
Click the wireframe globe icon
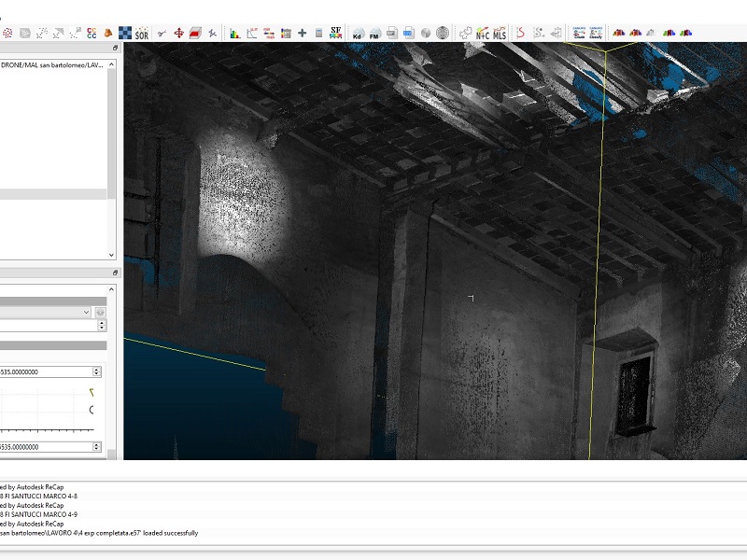tap(443, 33)
